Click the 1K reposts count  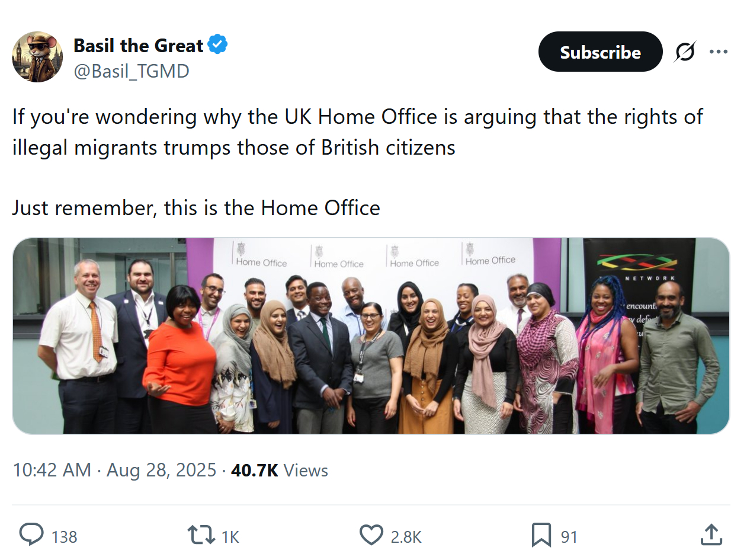tap(230, 537)
